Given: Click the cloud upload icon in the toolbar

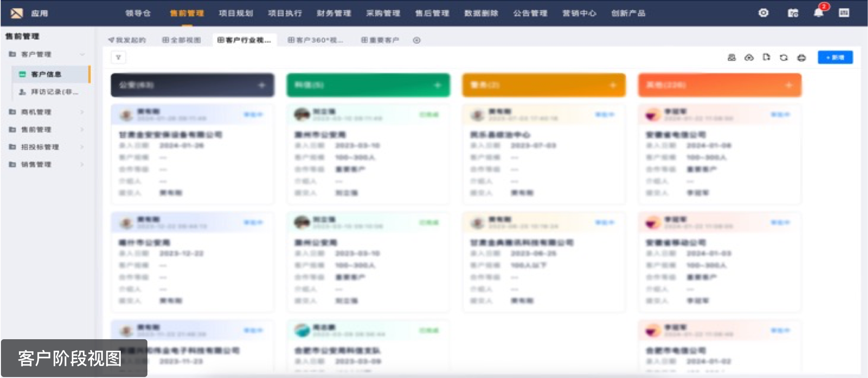Looking at the screenshot, I should tap(749, 58).
